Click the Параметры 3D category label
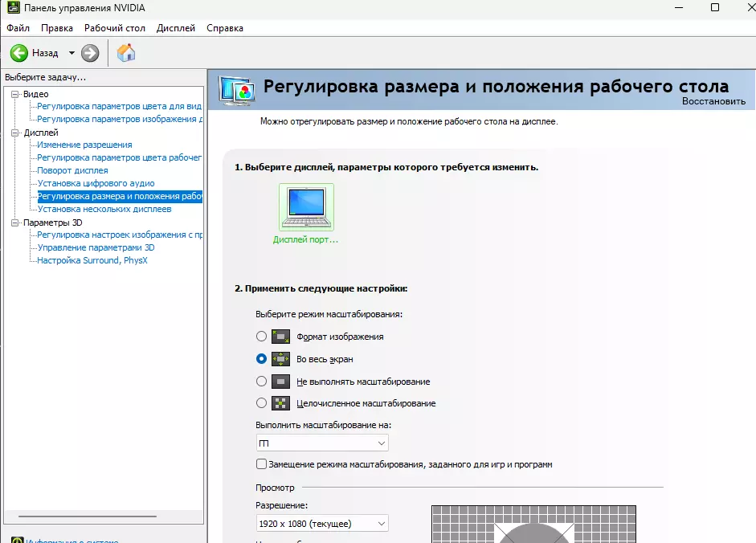 [52, 223]
